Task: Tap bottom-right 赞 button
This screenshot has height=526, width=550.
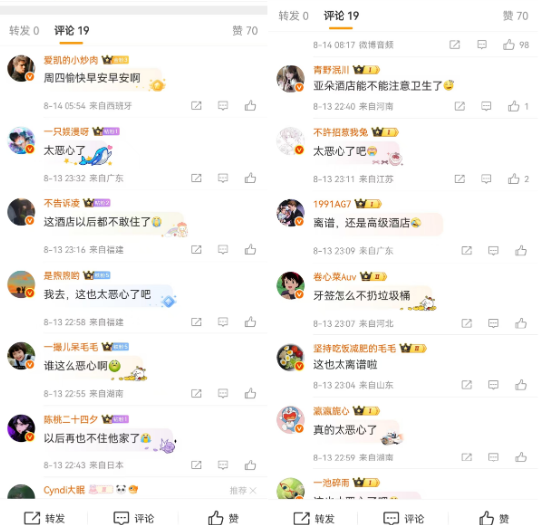Action: click(x=494, y=518)
